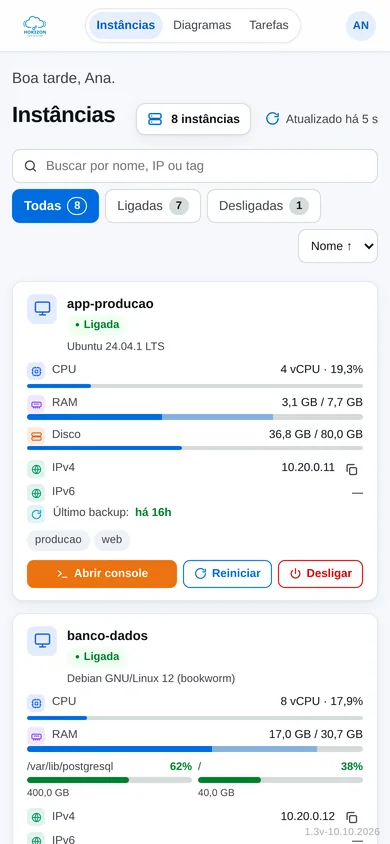
Task: Click the IPv6 globe icon in app-producao
Action: point(36,493)
